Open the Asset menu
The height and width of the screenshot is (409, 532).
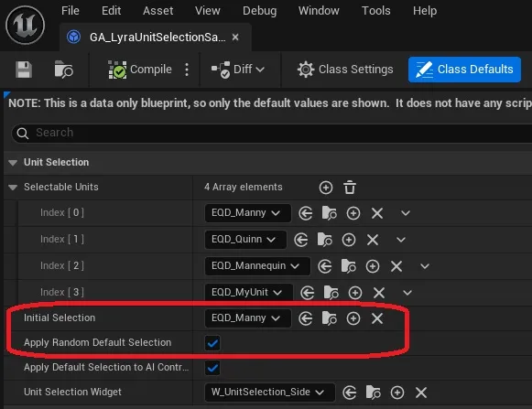tap(157, 10)
